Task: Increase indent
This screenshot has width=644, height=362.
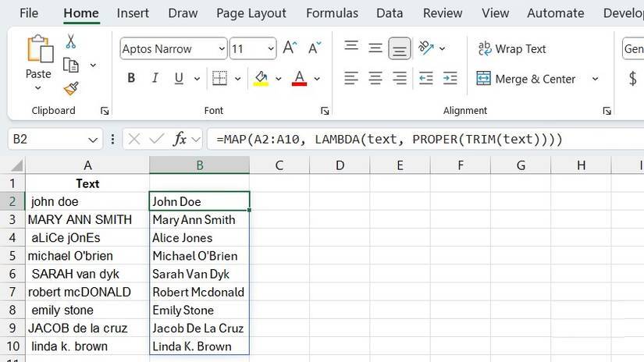Action: point(450,78)
